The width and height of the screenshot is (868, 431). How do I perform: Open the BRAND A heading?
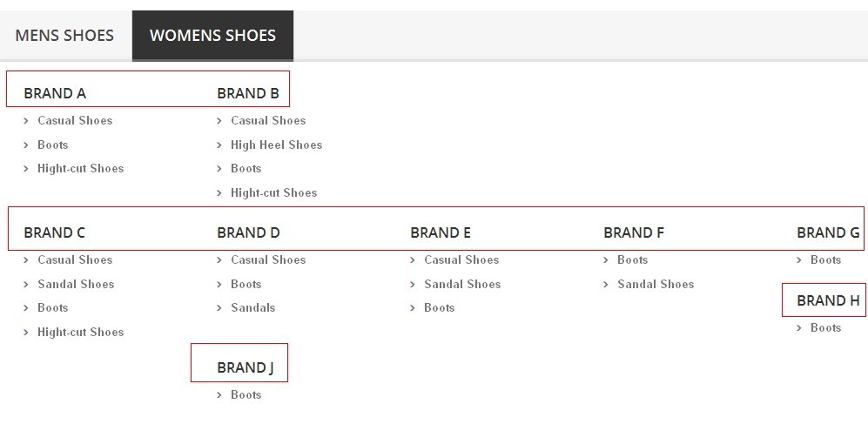(55, 93)
